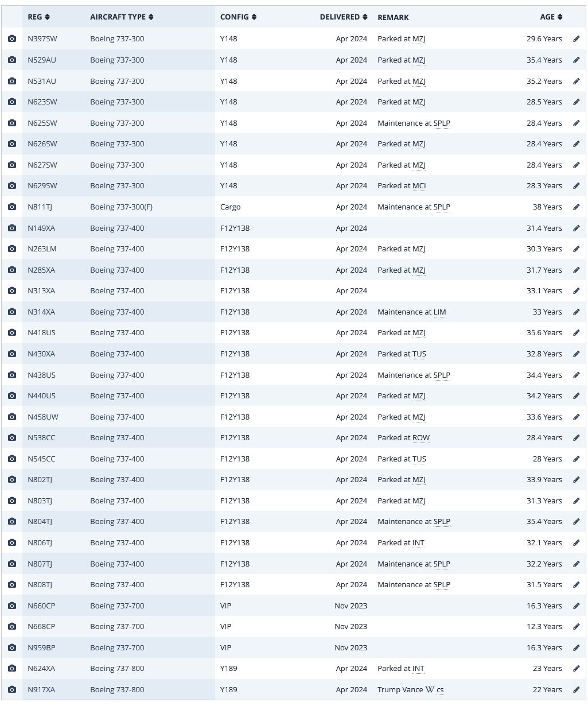Viewport: 588px width, 706px height.
Task: Select registration N440US
Action: [x=41, y=395]
